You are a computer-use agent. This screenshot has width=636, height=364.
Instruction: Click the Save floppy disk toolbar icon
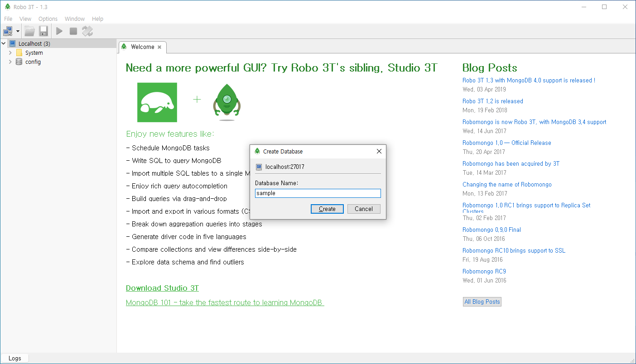[x=43, y=31]
